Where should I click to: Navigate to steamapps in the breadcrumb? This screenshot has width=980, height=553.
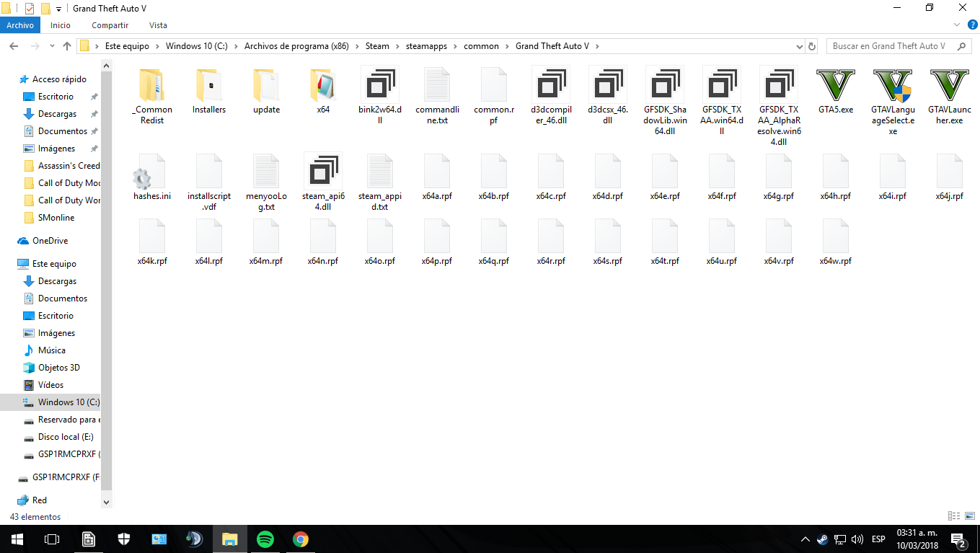tap(426, 46)
